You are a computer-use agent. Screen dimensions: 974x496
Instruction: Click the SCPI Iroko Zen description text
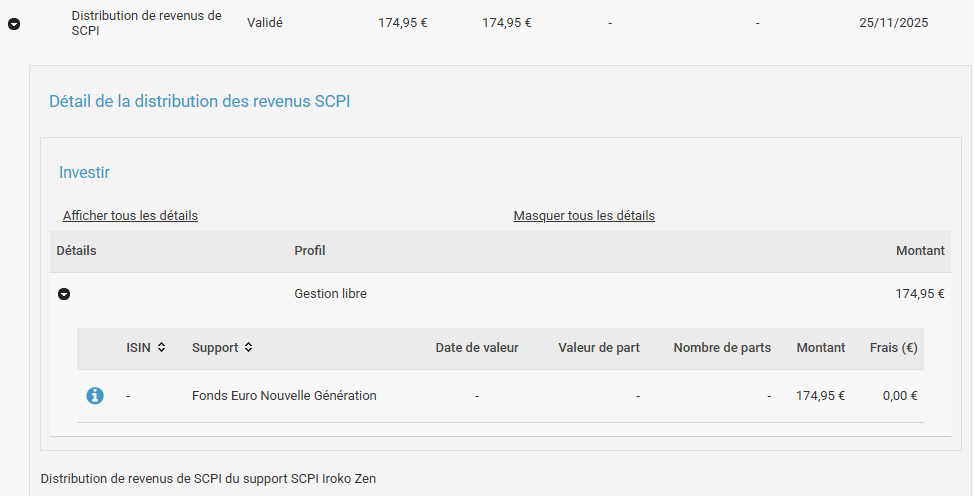tap(208, 479)
